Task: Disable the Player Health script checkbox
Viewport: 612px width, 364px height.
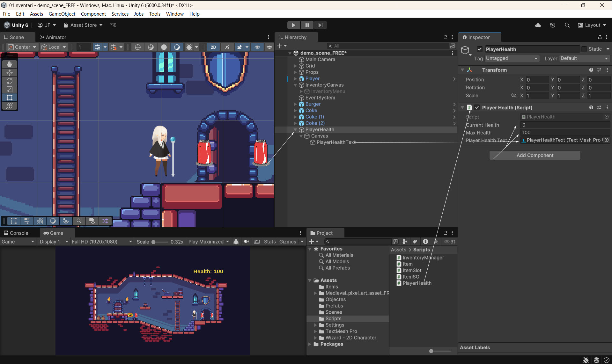Action: (x=477, y=108)
